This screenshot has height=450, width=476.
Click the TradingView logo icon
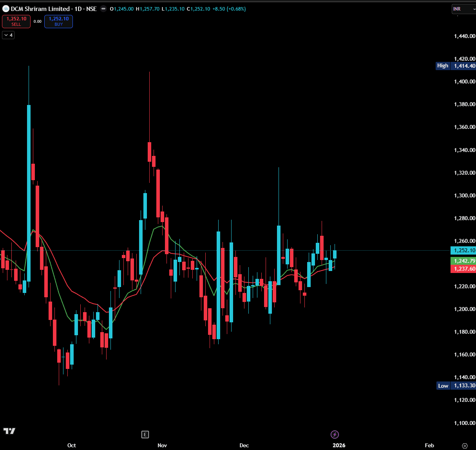(9, 431)
